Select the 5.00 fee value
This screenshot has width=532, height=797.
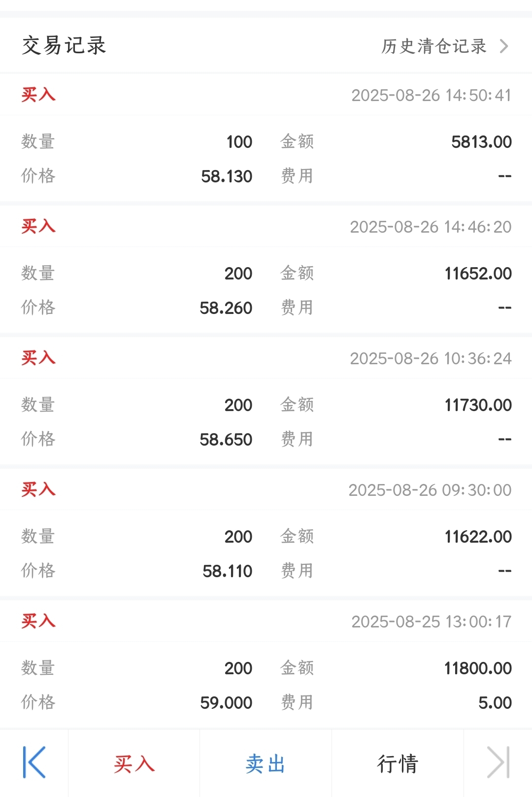coord(495,703)
